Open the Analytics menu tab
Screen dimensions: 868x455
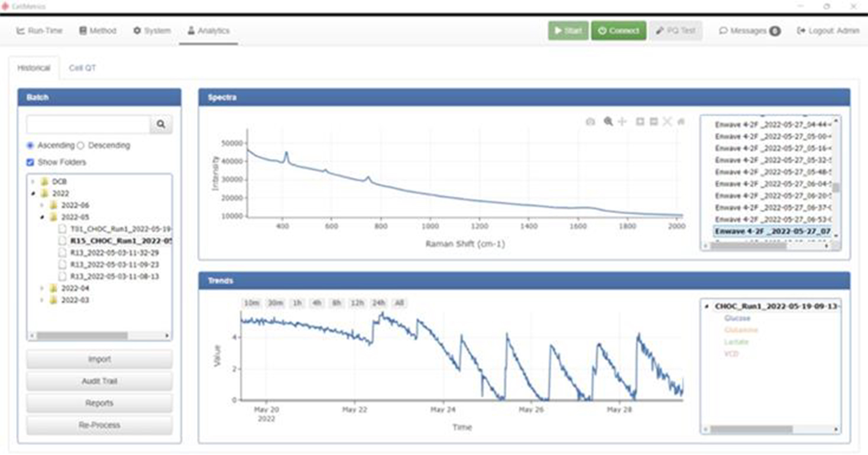(208, 31)
